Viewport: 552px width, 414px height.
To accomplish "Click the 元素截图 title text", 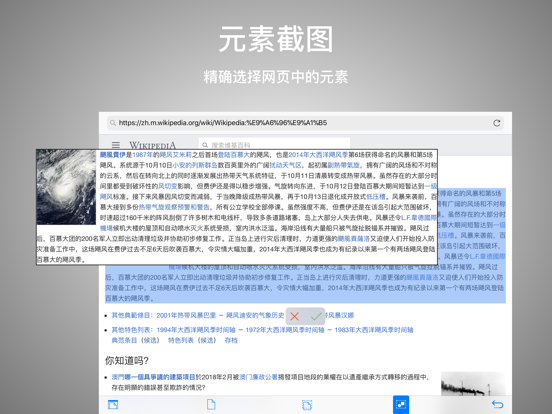I will click(x=276, y=39).
